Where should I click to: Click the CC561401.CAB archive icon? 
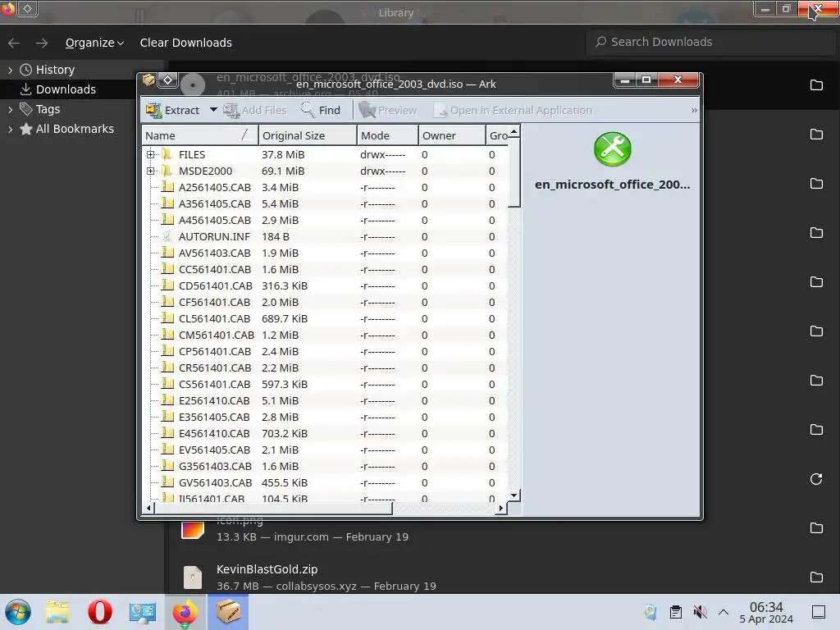coord(167,269)
